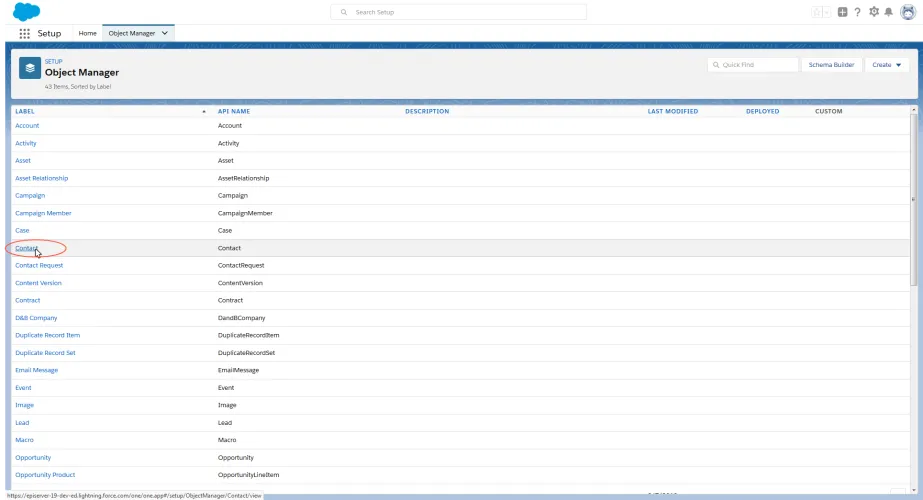Image resolution: width=923 pixels, height=500 pixels.
Task: Open the global actions plus icon
Action: (842, 12)
